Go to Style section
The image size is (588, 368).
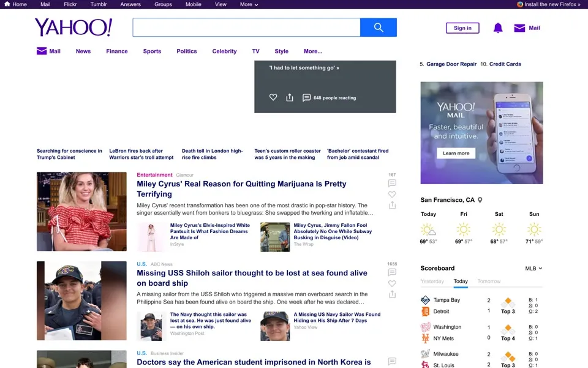pyautogui.click(x=281, y=51)
